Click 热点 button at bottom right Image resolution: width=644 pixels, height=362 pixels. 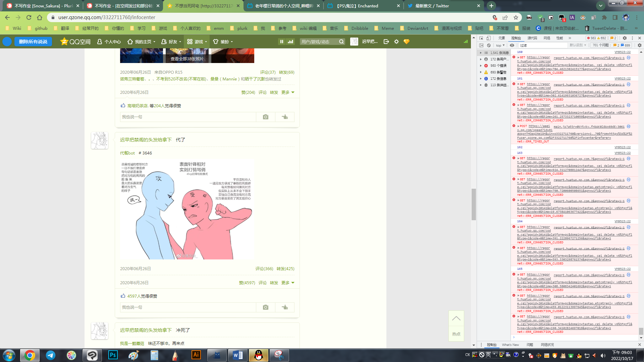coord(456,334)
